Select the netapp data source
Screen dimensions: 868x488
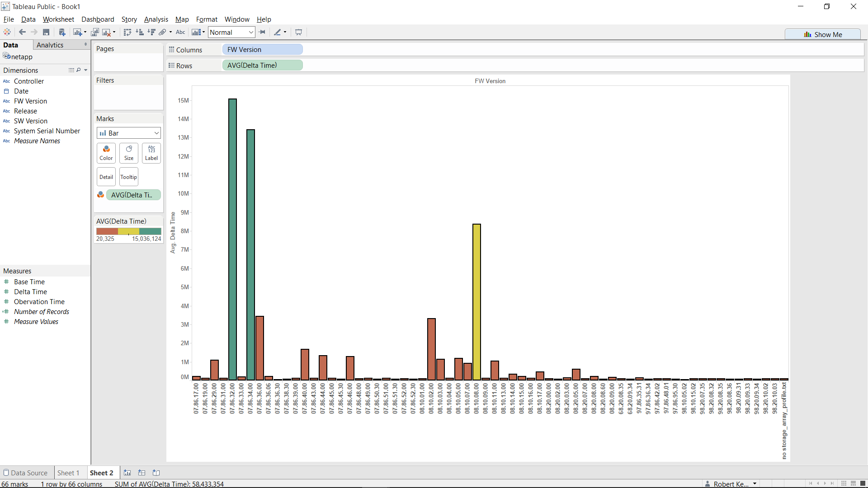22,56
